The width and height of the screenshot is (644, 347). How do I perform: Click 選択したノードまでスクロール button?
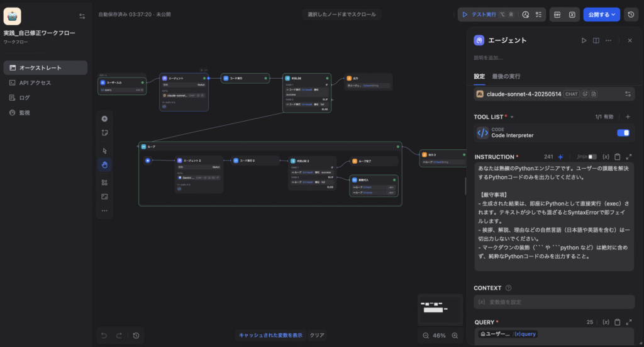click(341, 14)
